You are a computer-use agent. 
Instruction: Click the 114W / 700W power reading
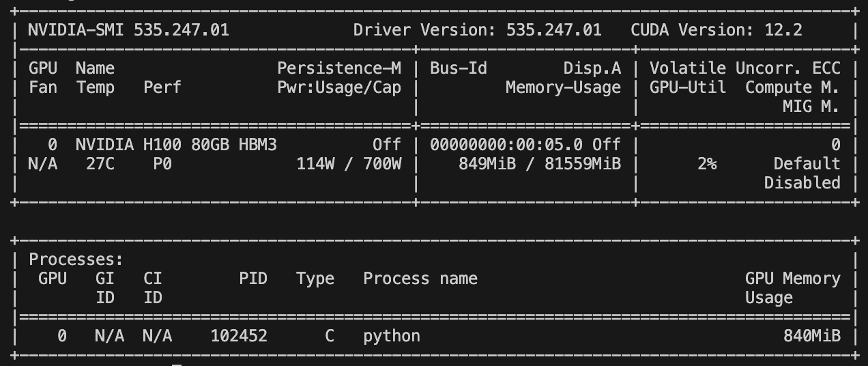(349, 164)
